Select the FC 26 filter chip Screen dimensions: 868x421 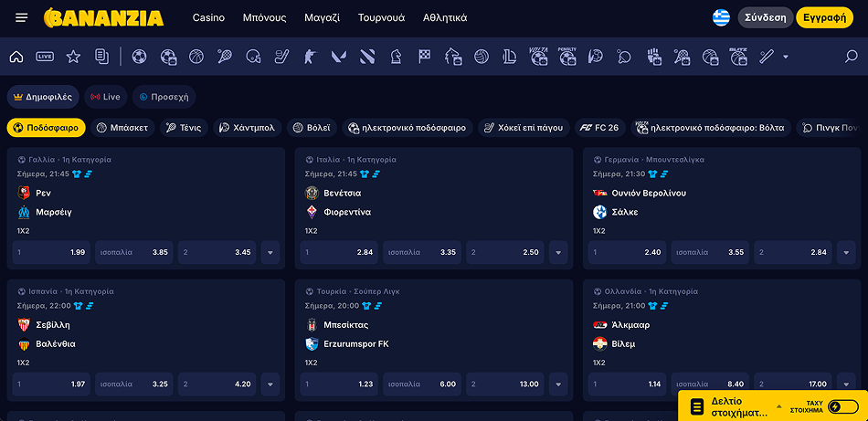pos(600,128)
